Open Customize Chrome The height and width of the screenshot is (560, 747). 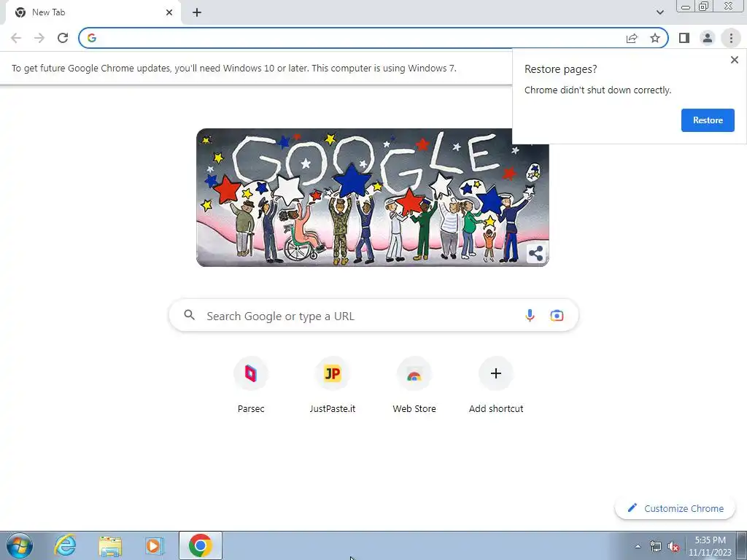675,508
